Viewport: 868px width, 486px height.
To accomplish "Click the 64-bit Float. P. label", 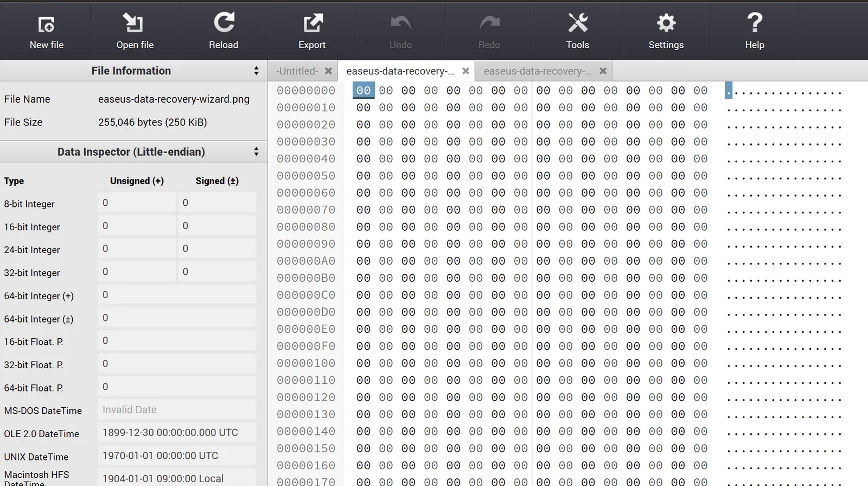I will 34,388.
